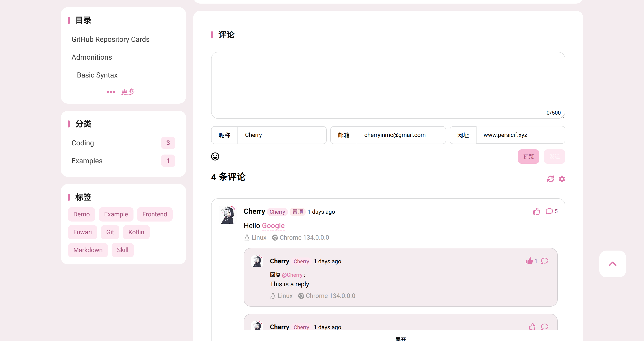
Task: Click the @Cherry mention link
Action: pyautogui.click(x=292, y=275)
